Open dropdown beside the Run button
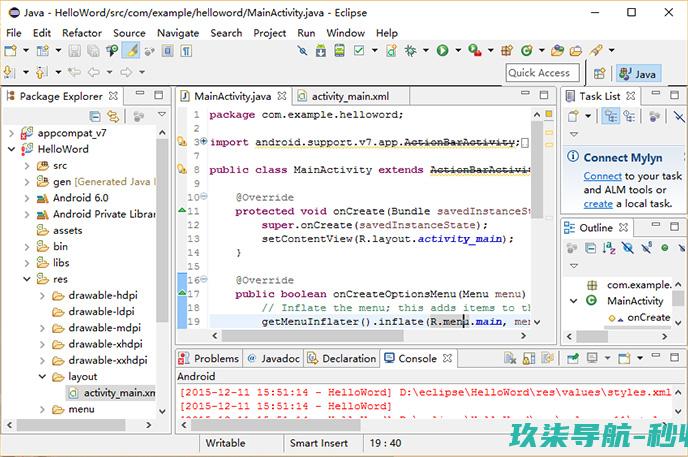This screenshot has height=457, width=688. pyautogui.click(x=458, y=51)
